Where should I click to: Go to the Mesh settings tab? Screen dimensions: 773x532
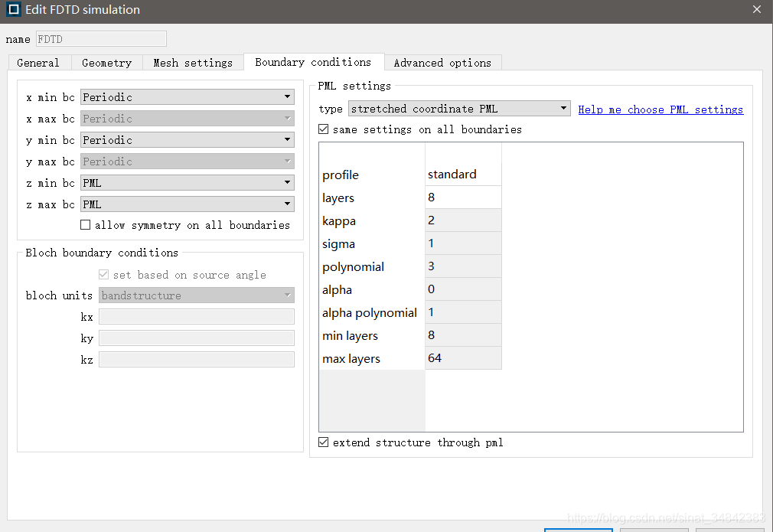(193, 63)
